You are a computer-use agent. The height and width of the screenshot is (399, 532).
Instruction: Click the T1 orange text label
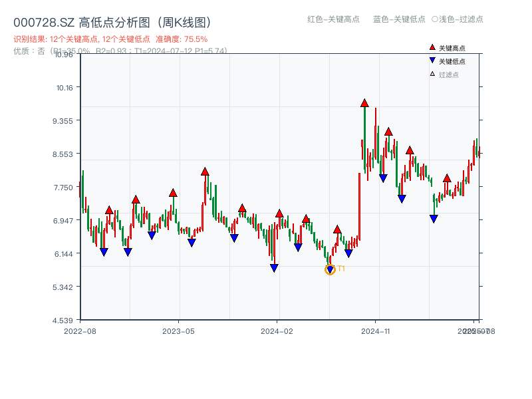pos(341,269)
